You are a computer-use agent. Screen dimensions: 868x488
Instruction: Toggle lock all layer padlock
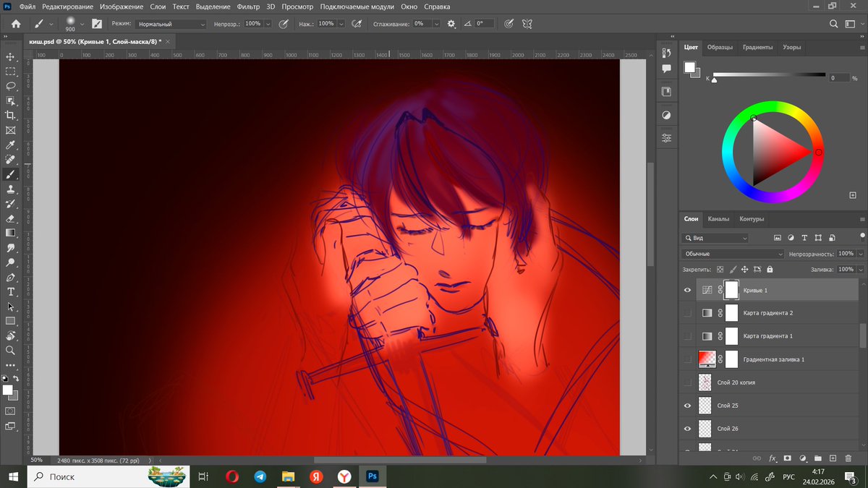click(x=770, y=269)
